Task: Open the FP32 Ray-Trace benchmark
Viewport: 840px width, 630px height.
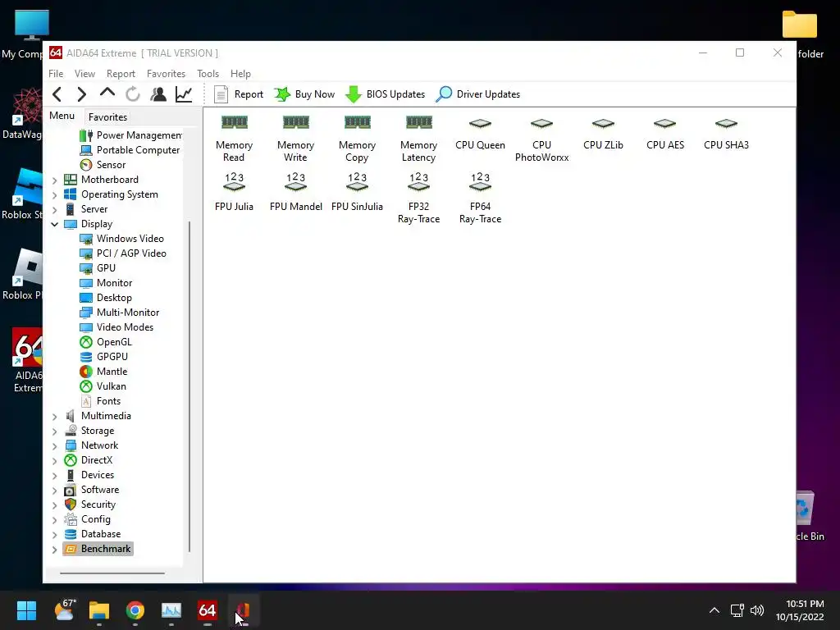Action: (419, 199)
